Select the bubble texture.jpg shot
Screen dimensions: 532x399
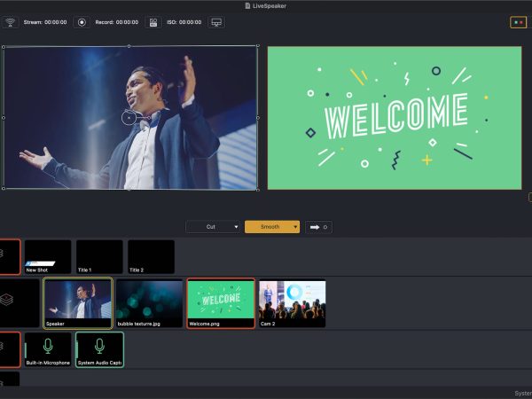point(149,303)
